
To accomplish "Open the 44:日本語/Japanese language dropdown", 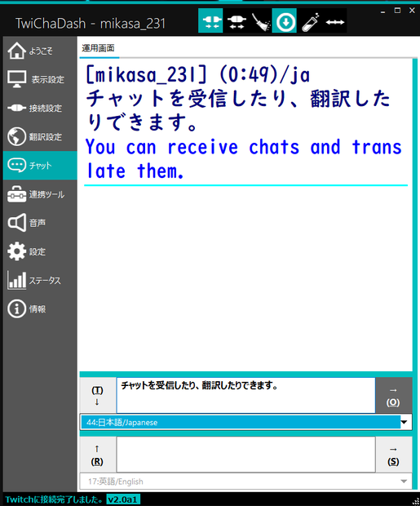I will 245,422.
